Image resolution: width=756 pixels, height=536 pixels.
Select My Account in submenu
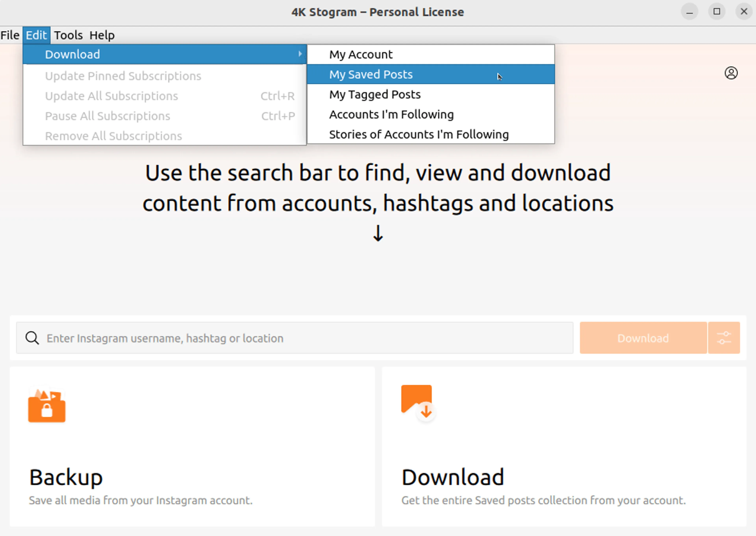[361, 54]
